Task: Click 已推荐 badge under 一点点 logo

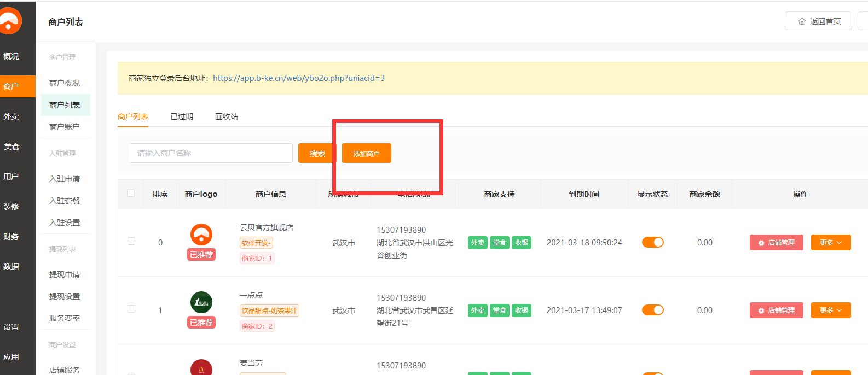Action: (x=201, y=323)
